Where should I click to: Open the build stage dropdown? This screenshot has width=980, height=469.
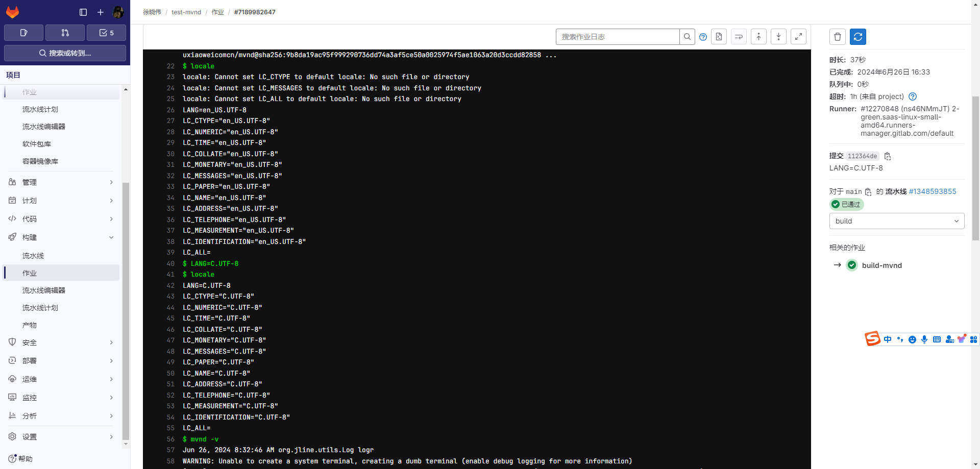[897, 221]
